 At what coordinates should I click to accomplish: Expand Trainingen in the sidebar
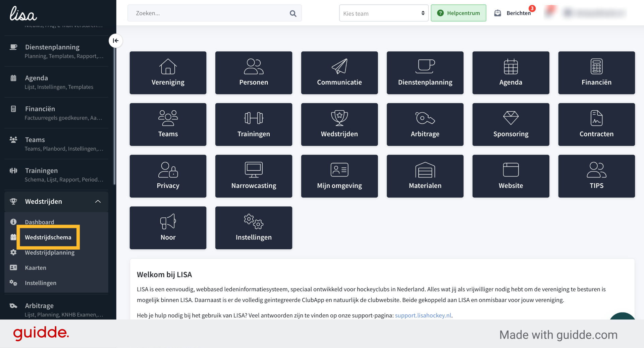[56, 175]
